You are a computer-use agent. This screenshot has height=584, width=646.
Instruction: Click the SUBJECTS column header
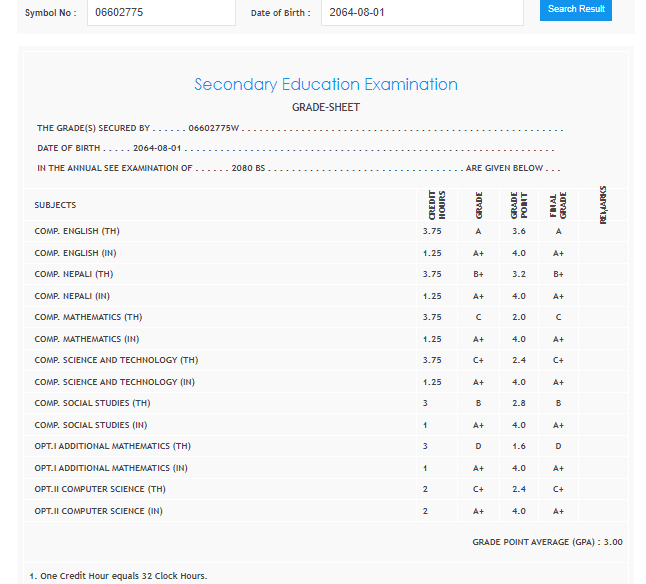pyautogui.click(x=55, y=205)
